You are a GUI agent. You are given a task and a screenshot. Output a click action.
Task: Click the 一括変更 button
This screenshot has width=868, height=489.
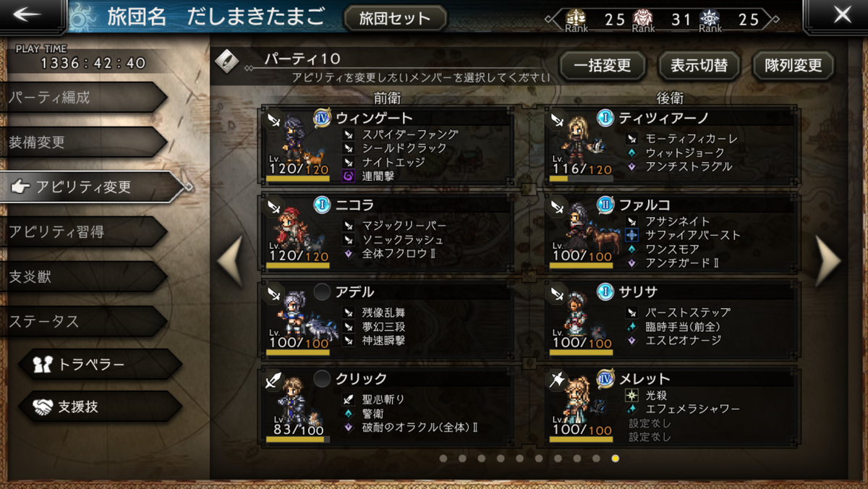coord(602,66)
